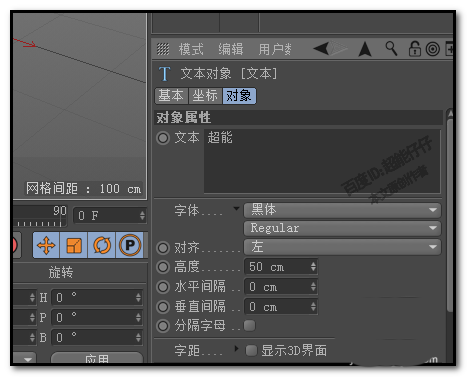Adjust the P rotation stepper arrows

[x=138, y=317]
